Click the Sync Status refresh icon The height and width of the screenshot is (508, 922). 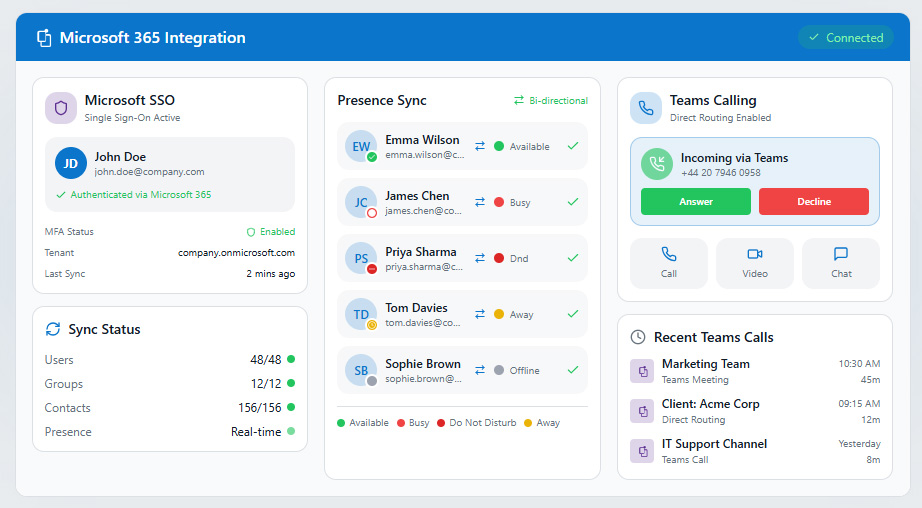tap(53, 329)
